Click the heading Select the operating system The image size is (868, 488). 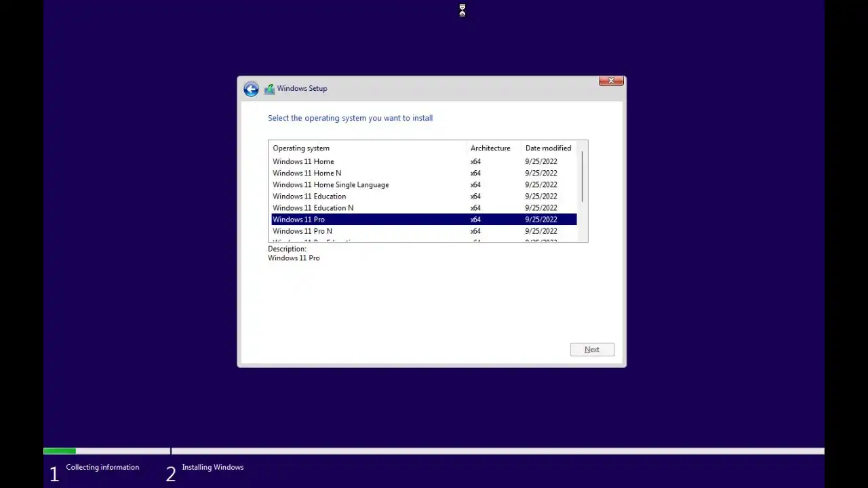pyautogui.click(x=350, y=118)
